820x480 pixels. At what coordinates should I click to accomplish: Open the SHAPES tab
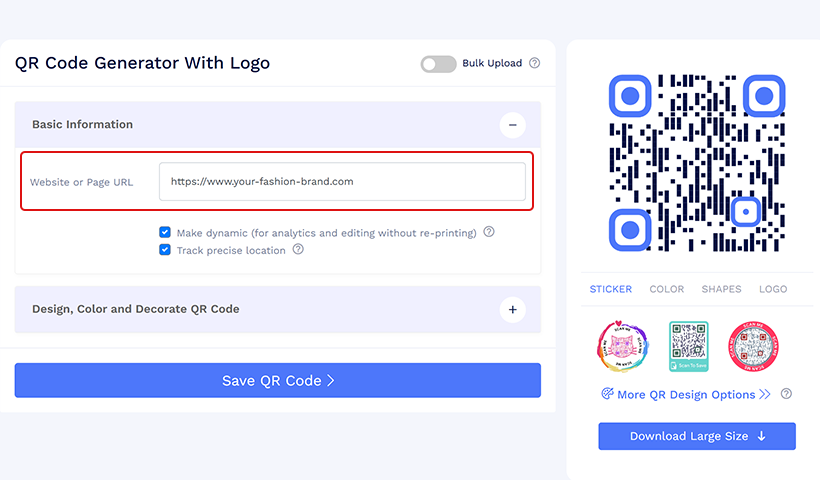tap(721, 289)
